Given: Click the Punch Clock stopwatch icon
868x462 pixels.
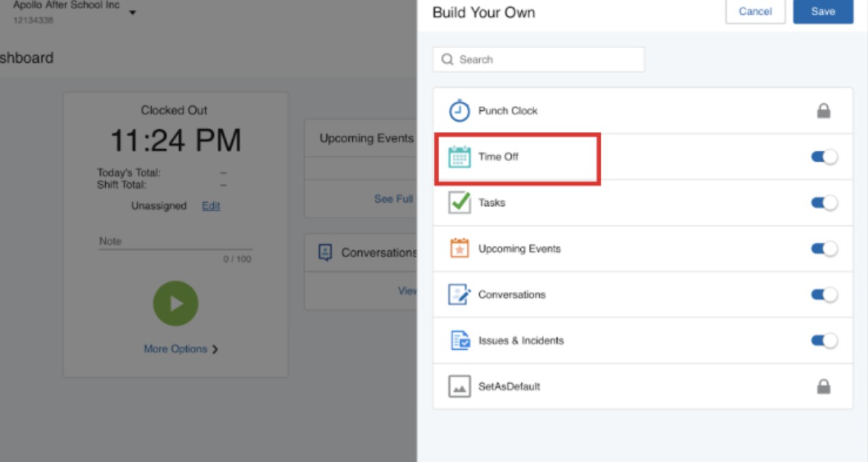Looking at the screenshot, I should (x=459, y=111).
